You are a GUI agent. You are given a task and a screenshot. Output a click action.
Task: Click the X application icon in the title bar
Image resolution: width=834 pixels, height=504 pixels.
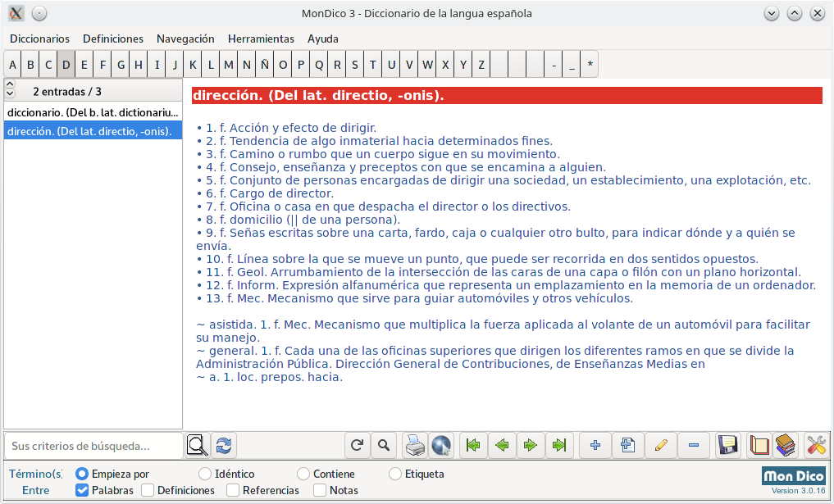click(x=16, y=13)
